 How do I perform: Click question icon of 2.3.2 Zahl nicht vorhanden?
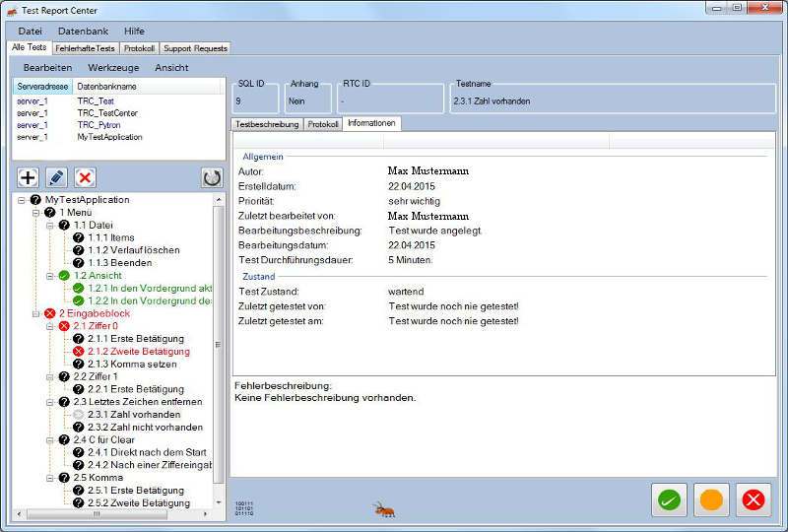coord(79,427)
